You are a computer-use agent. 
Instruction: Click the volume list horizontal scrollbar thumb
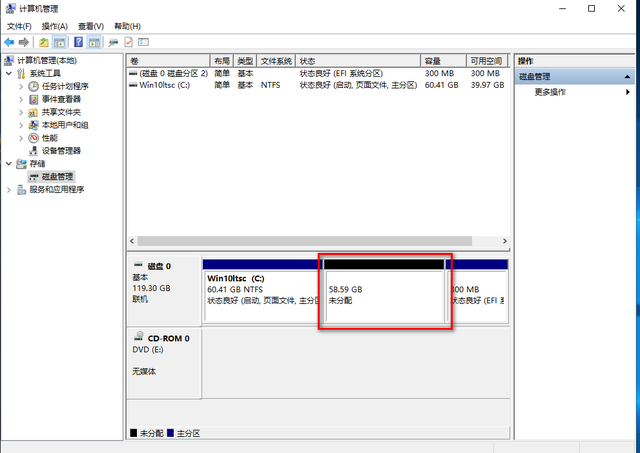(x=304, y=241)
